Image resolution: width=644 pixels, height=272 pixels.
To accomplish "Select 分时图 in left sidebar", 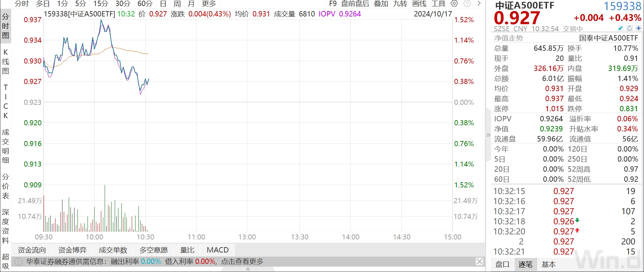I will [5, 26].
